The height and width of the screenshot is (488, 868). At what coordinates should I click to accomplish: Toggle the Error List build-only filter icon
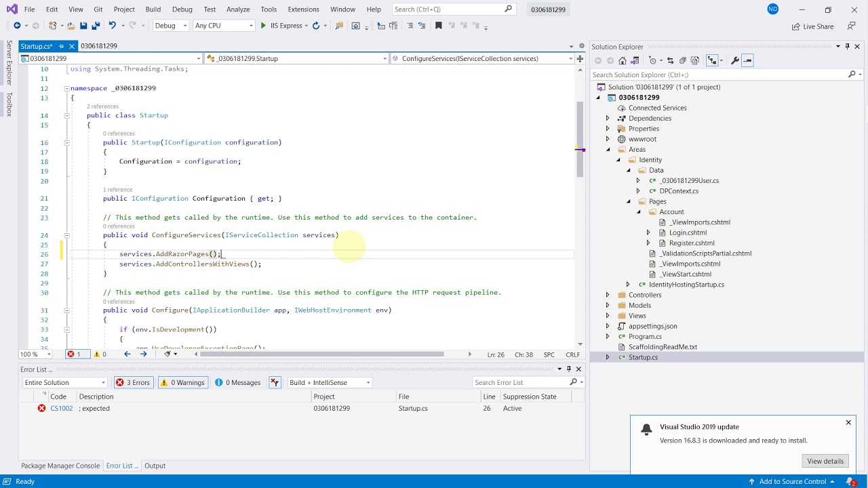(x=275, y=382)
